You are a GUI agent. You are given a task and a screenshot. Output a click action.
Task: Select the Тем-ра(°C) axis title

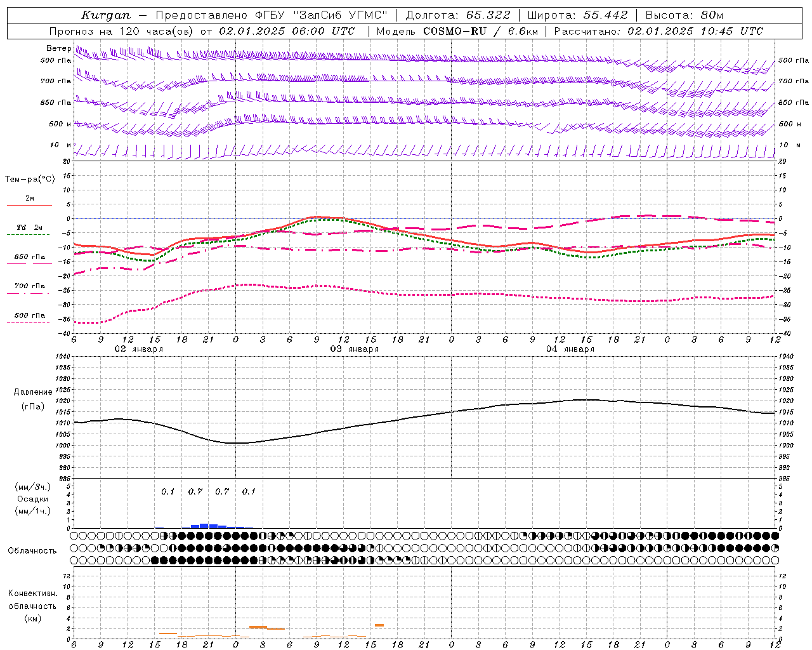click(x=30, y=179)
